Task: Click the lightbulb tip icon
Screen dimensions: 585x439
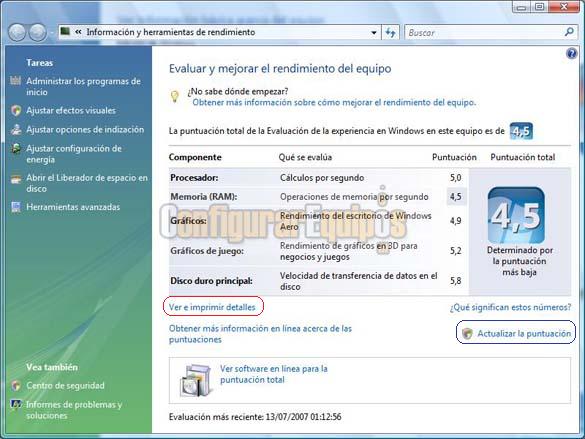Action: click(175, 97)
